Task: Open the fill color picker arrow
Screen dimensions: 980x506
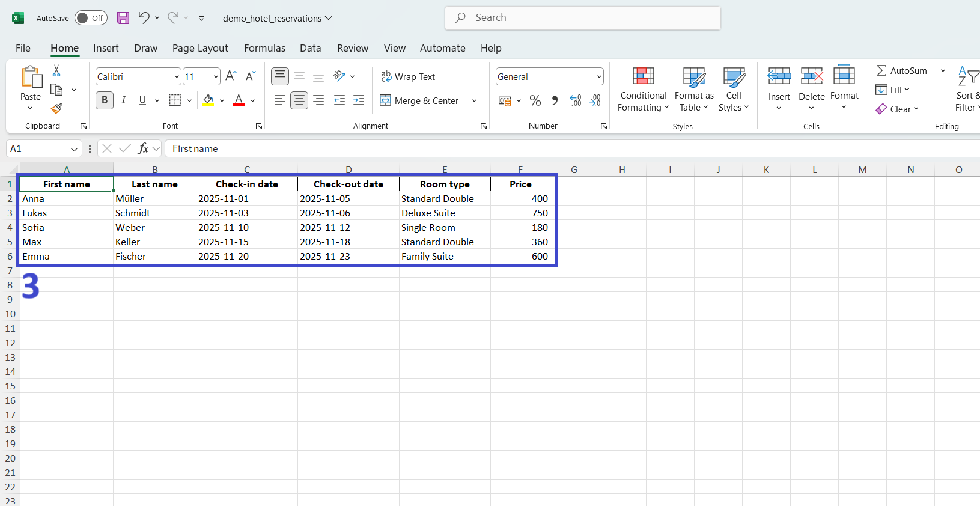Action: coord(222,100)
